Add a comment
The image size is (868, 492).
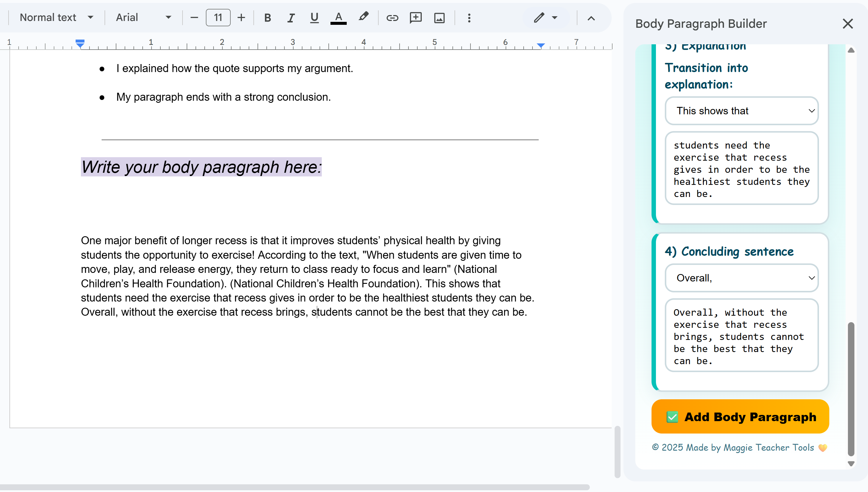point(415,18)
